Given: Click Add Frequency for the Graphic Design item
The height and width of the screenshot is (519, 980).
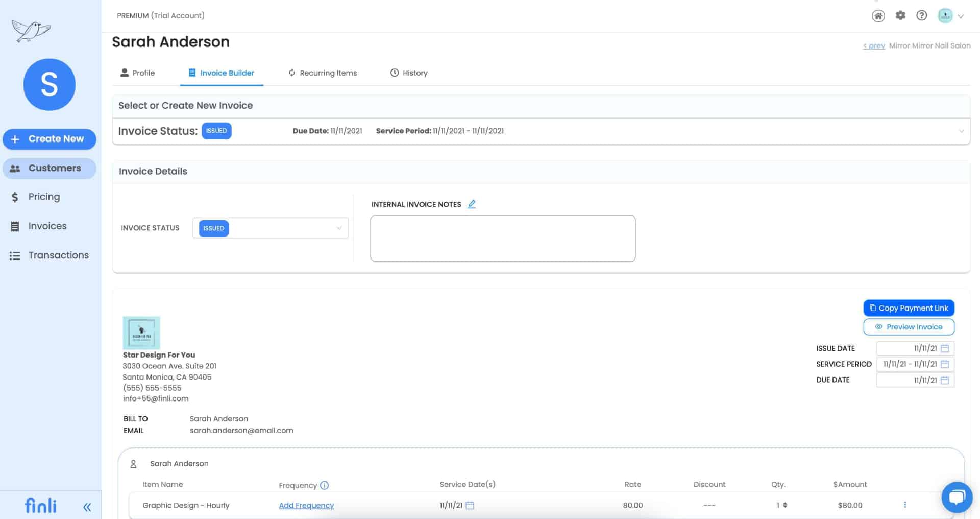Looking at the screenshot, I should (x=306, y=505).
